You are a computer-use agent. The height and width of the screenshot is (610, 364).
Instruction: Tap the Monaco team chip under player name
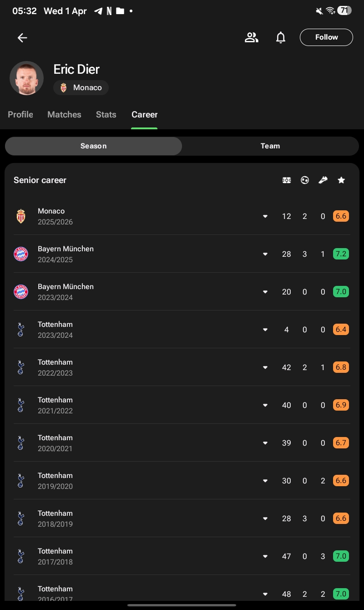click(81, 88)
